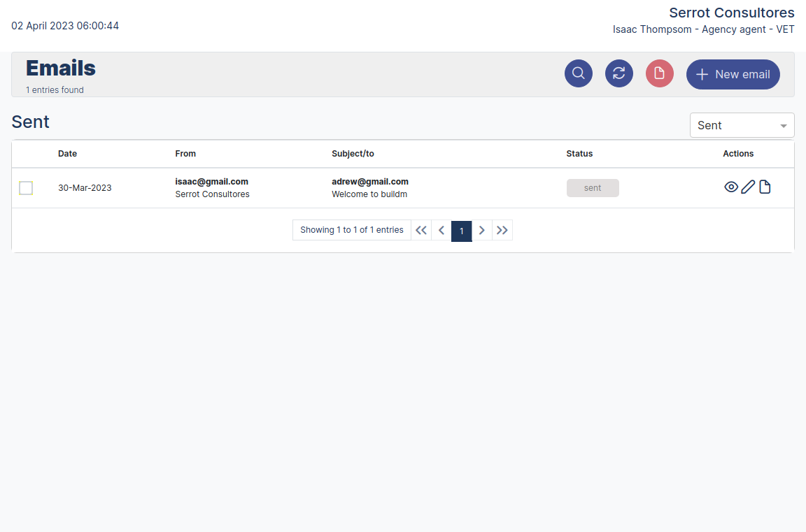The height and width of the screenshot is (532, 806).
Task: Click the red document export icon
Action: coord(659,73)
